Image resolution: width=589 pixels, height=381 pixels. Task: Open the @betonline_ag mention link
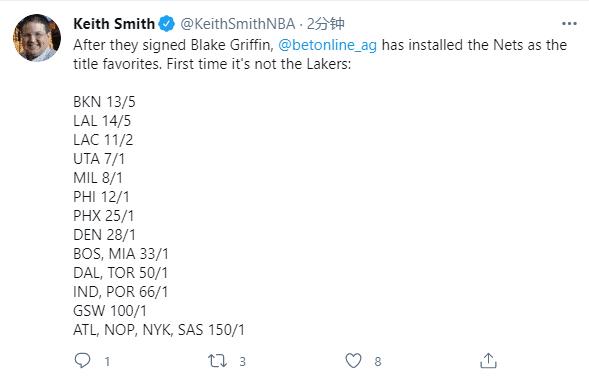[327, 45]
